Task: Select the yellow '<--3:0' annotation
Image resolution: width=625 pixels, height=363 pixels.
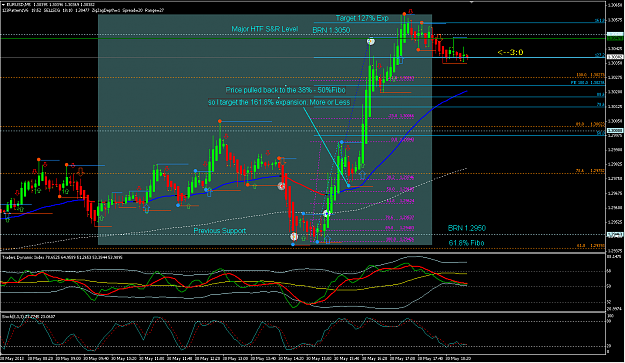Action: 510,52
